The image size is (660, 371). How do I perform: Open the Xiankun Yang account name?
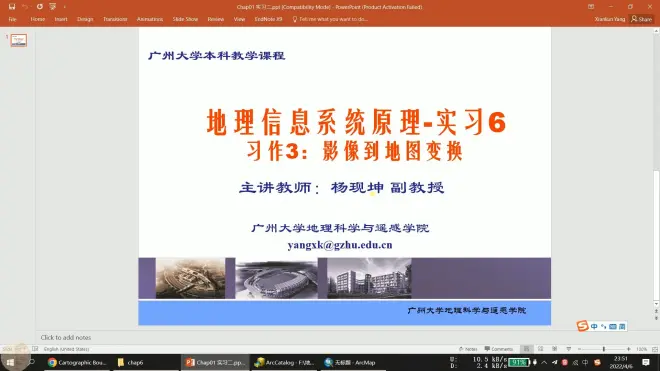pyautogui.click(x=609, y=19)
